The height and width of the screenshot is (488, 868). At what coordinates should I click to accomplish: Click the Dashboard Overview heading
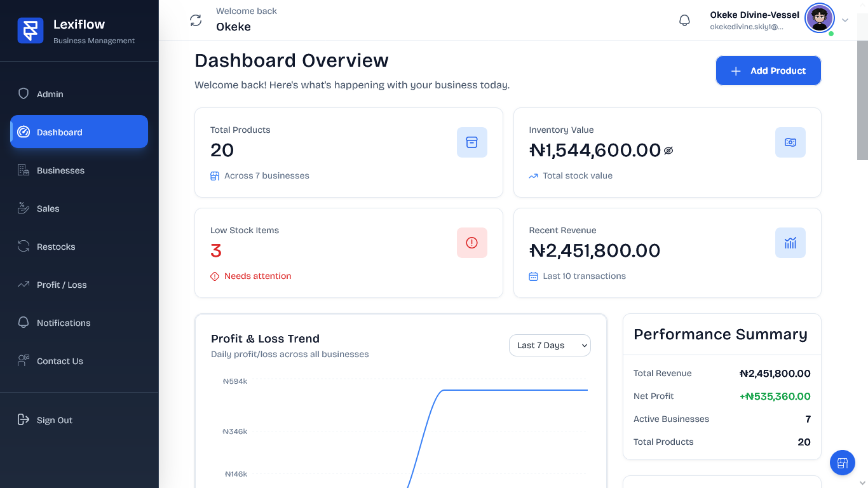click(x=292, y=60)
